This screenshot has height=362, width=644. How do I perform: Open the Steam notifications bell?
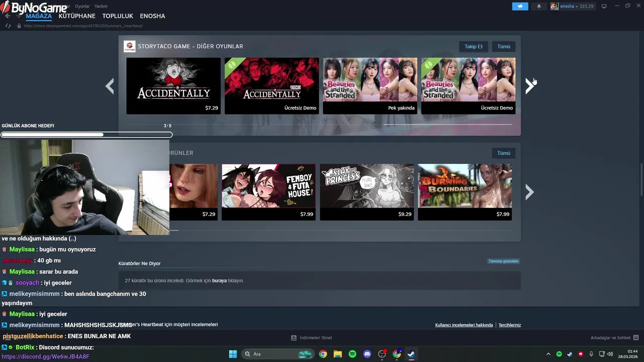(539, 7)
